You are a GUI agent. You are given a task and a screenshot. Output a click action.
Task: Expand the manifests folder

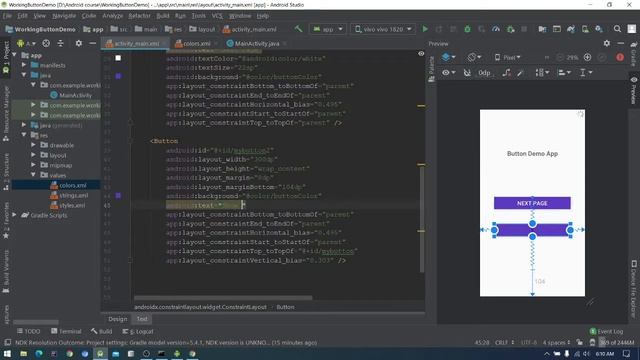click(x=24, y=65)
